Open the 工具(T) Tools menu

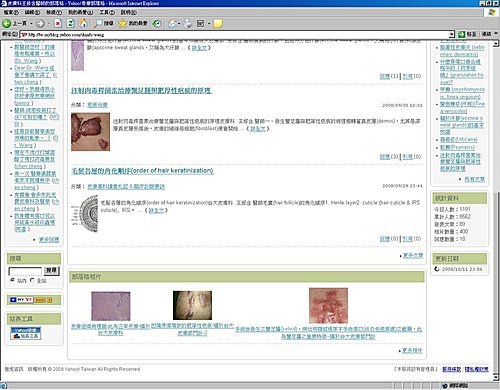[107, 12]
